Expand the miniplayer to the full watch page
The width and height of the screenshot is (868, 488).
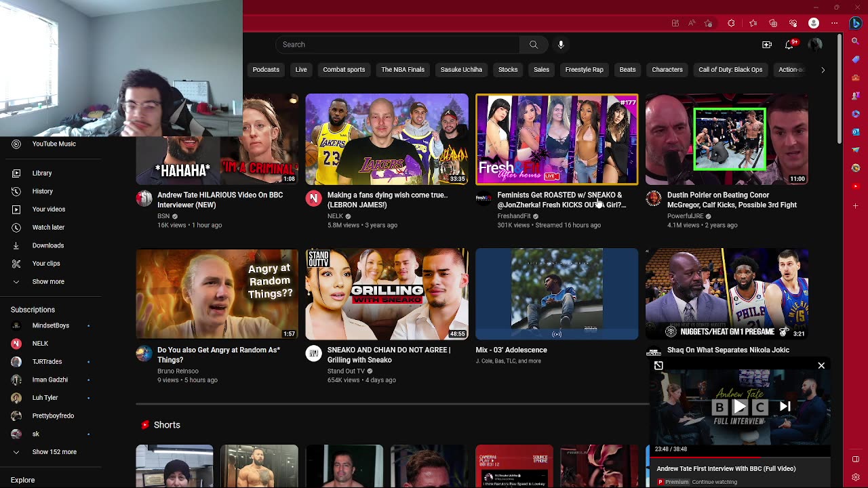pos(658,366)
